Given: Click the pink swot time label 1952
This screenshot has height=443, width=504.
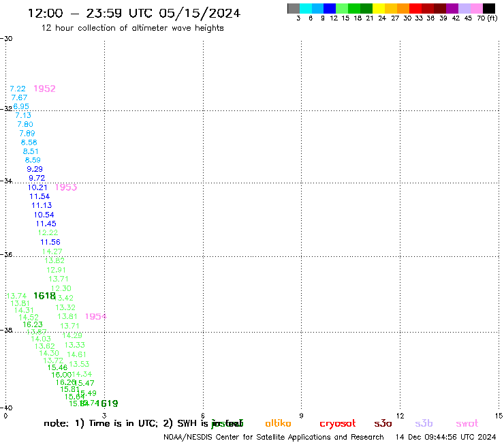Looking at the screenshot, I should pyautogui.click(x=45, y=89).
